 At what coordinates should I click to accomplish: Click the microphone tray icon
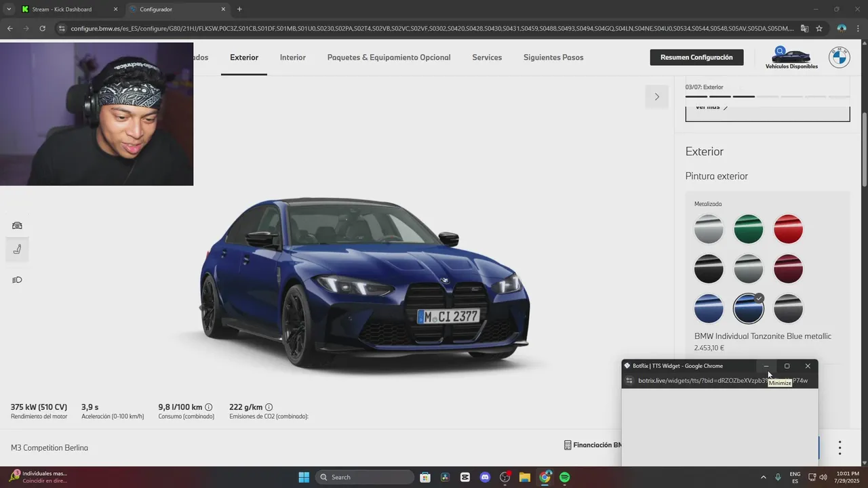[x=778, y=477]
